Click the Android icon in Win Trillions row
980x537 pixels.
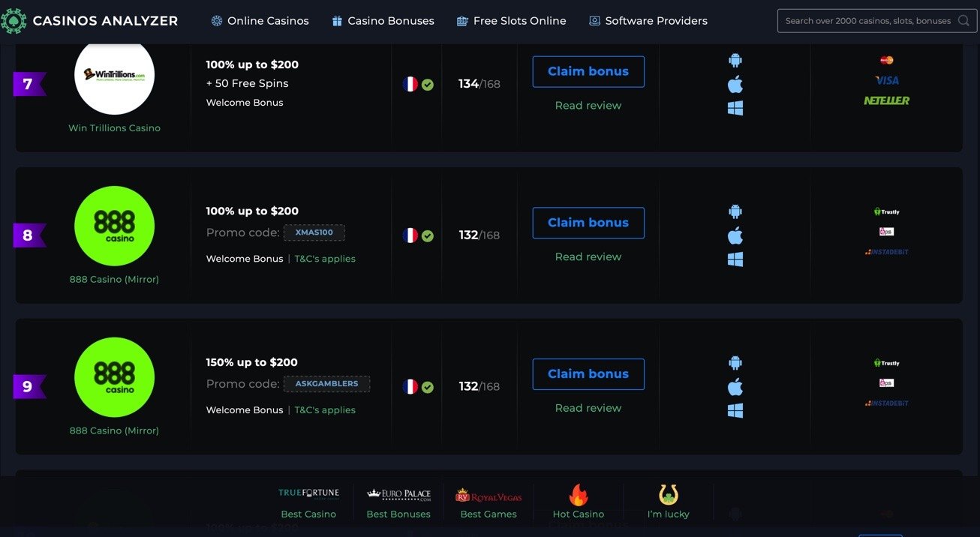(735, 60)
